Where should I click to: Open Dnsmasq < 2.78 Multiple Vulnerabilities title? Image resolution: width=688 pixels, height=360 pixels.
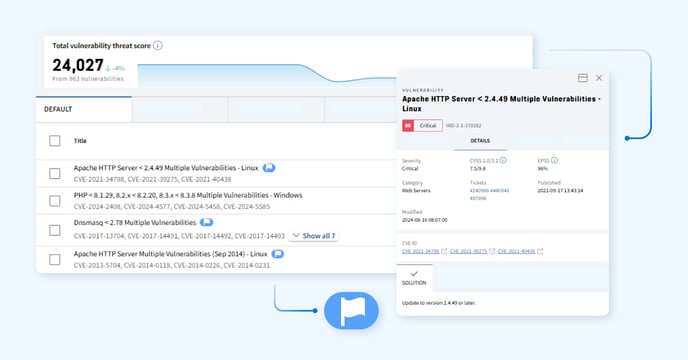[x=135, y=223]
